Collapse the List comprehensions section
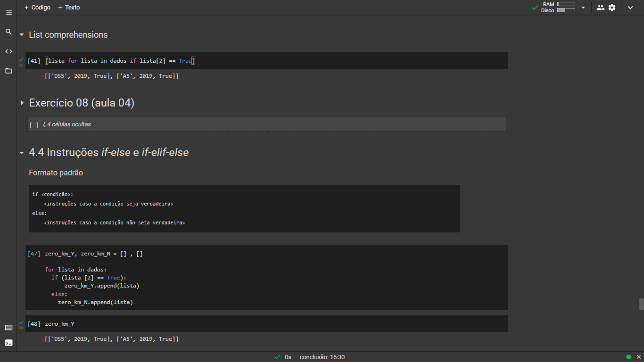The height and width of the screenshot is (362, 644). pyautogui.click(x=22, y=35)
